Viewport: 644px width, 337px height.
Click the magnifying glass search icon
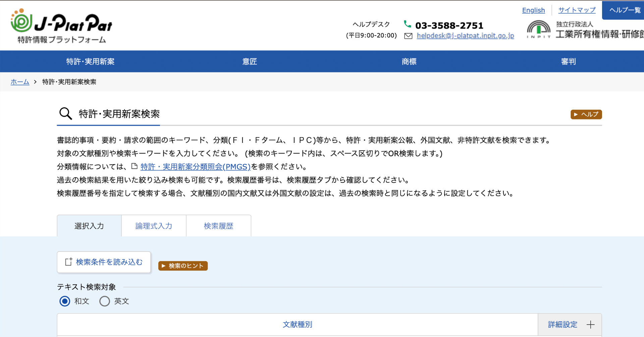65,114
